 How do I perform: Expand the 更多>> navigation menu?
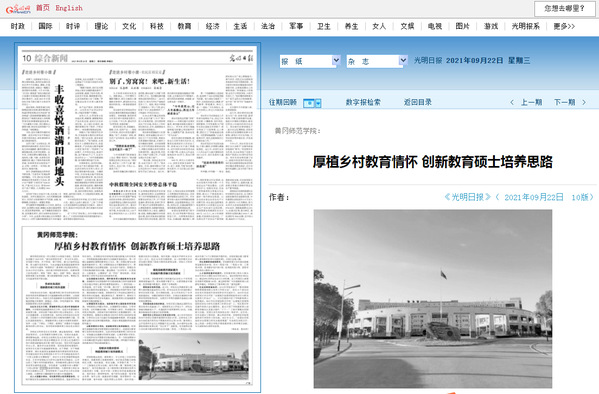click(x=564, y=26)
